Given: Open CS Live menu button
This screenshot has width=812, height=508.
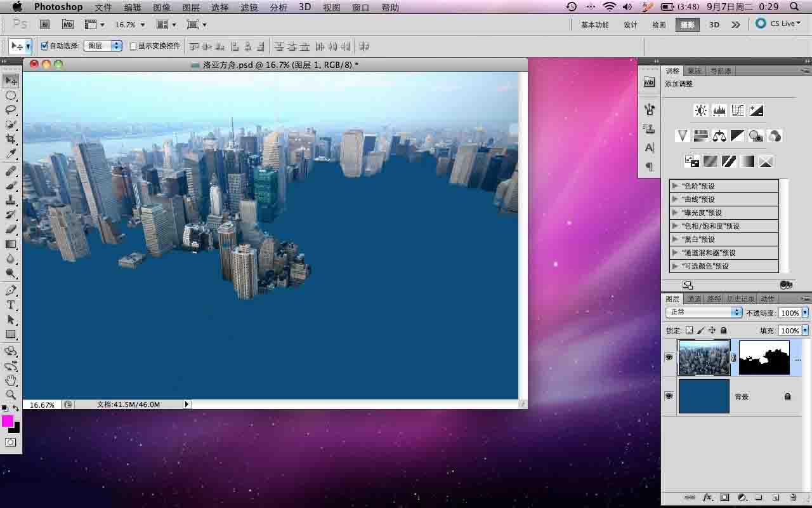Looking at the screenshot, I should point(778,23).
